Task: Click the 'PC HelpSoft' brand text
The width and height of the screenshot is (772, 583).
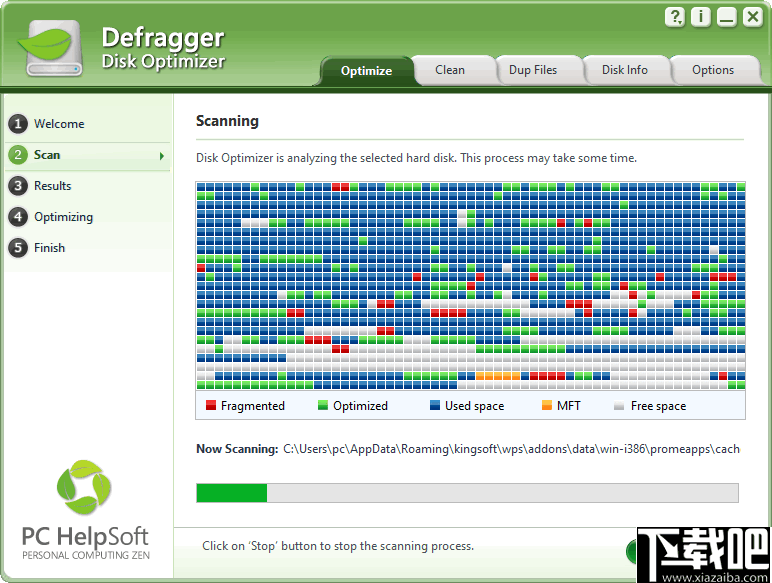Action: 85,537
